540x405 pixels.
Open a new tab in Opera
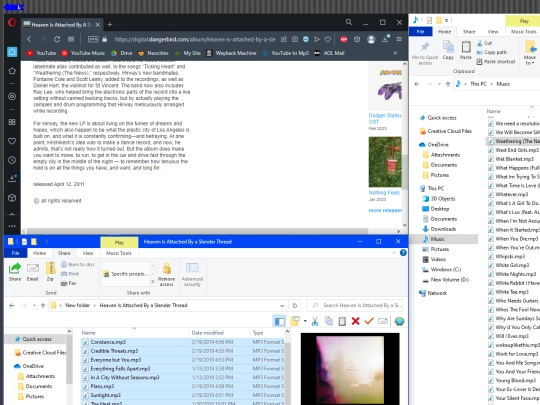pos(110,24)
